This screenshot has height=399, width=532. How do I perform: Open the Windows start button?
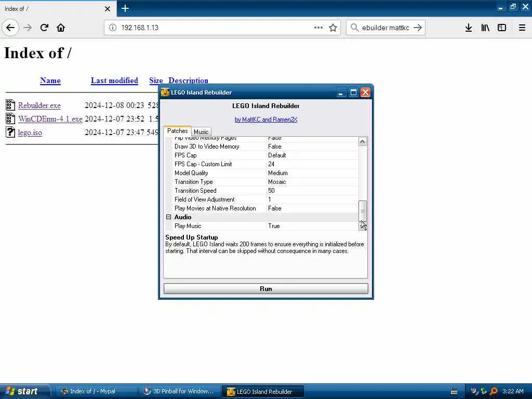tap(24, 391)
